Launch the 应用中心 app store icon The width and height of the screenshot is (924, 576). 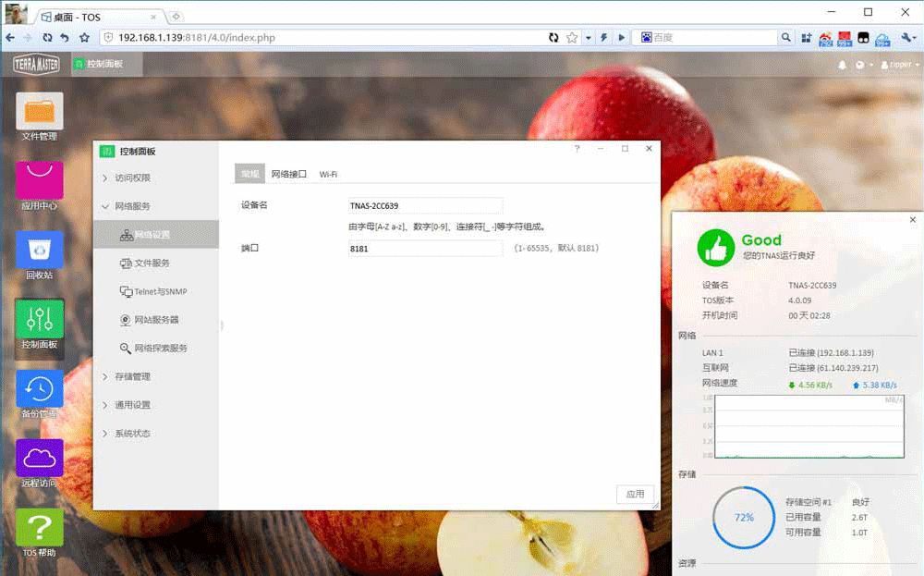click(x=40, y=181)
